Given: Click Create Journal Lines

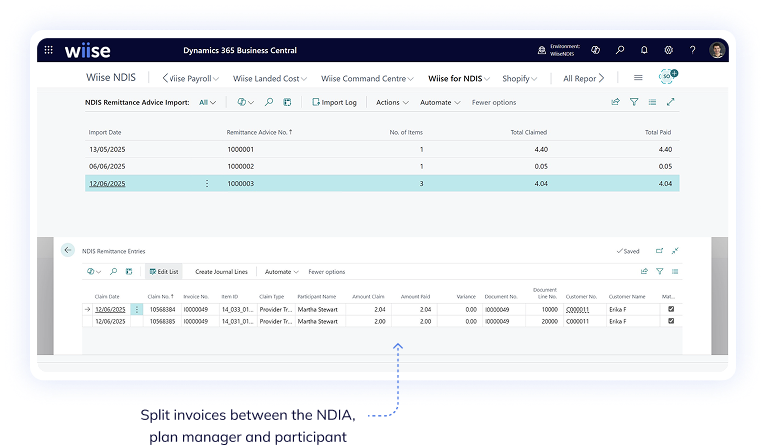Looking at the screenshot, I should [221, 272].
